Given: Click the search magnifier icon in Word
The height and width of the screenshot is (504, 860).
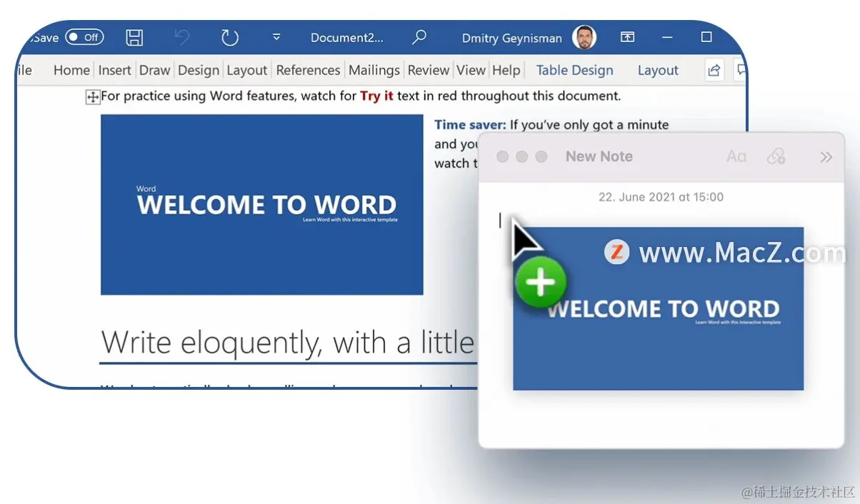Looking at the screenshot, I should click(x=419, y=37).
